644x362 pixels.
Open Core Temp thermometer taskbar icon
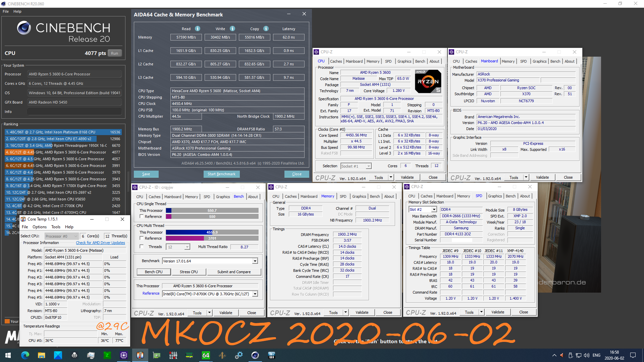(140, 355)
